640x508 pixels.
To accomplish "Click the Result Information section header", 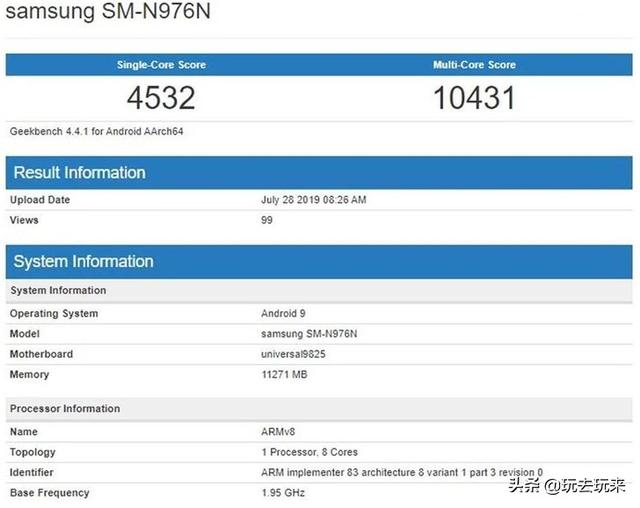I will tap(319, 173).
